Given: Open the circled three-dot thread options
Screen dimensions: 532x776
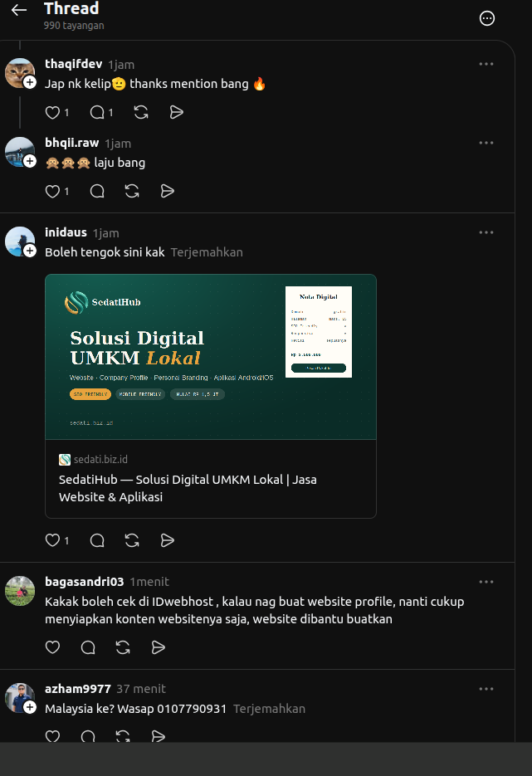Looking at the screenshot, I should click(487, 18).
